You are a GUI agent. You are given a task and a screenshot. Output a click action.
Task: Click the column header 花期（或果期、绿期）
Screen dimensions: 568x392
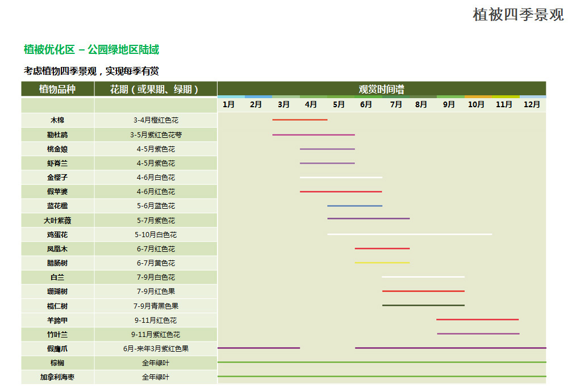pos(156,89)
